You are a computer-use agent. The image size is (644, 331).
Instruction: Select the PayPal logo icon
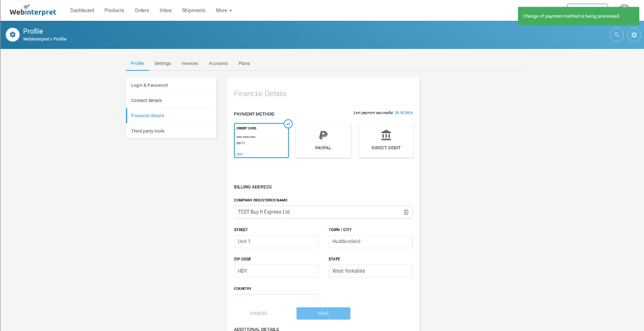323,135
